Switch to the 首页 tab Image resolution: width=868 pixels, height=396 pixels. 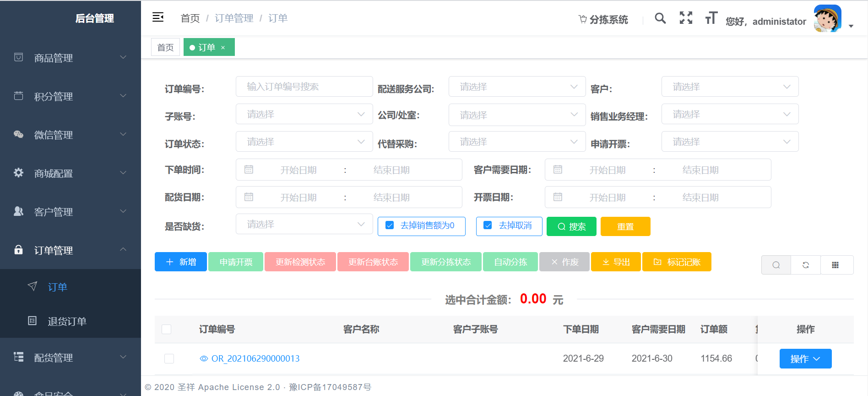click(165, 47)
